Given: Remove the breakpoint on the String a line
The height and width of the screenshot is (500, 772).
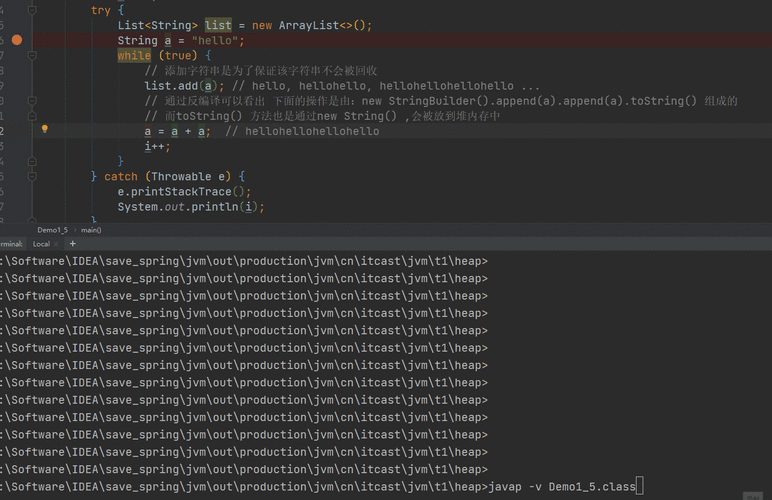Looking at the screenshot, I should click(17, 41).
